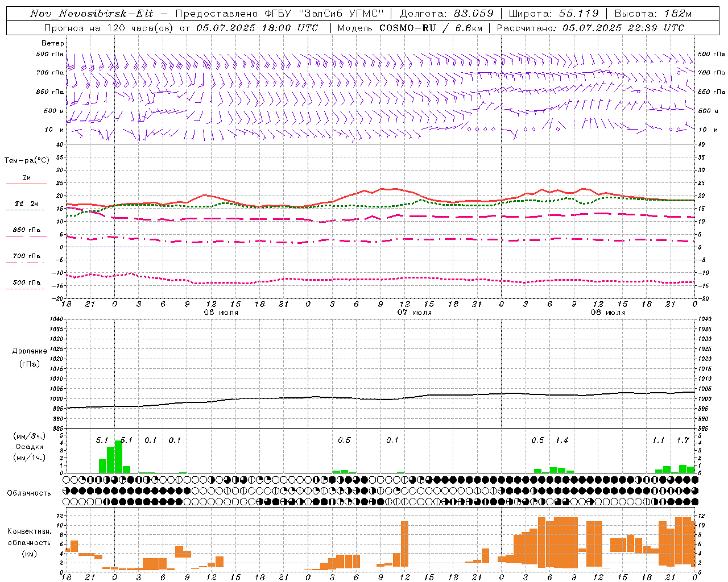This screenshot has height=582, width=728.
Task: Click the Облачность cloudiness label
Action: 29,493
